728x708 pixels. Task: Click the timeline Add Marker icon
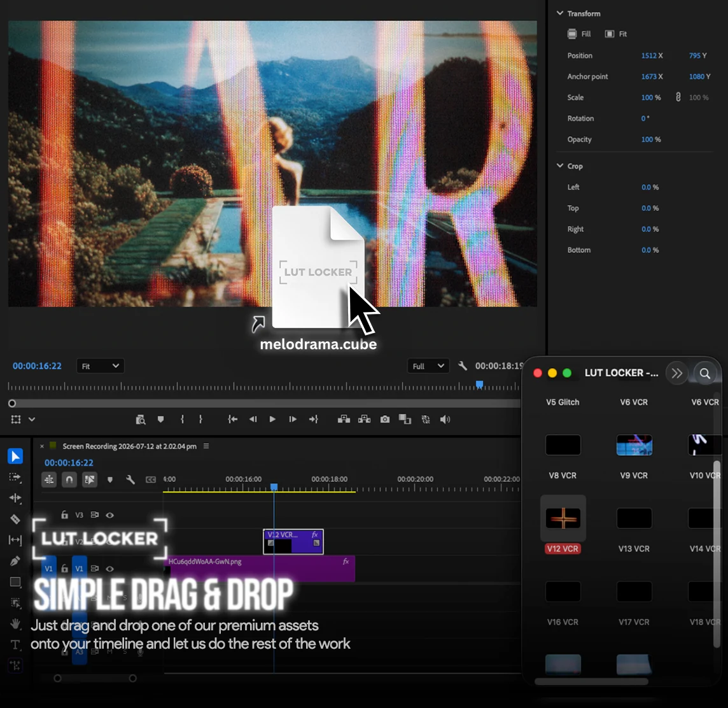(110, 479)
